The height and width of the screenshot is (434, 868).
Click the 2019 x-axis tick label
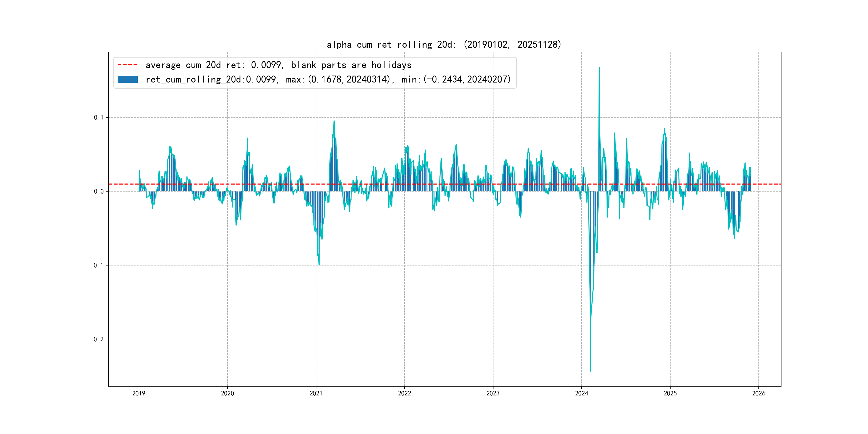[139, 393]
